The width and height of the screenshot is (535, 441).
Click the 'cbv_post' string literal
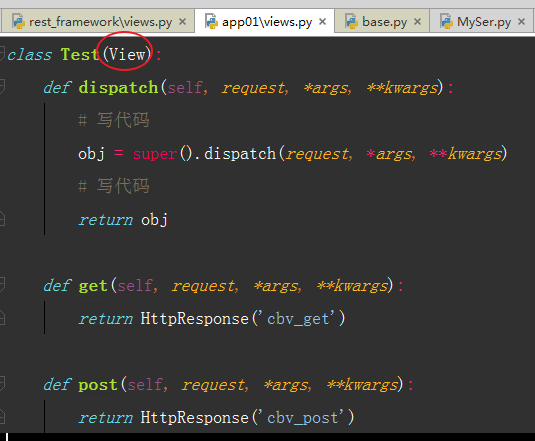click(x=303, y=418)
